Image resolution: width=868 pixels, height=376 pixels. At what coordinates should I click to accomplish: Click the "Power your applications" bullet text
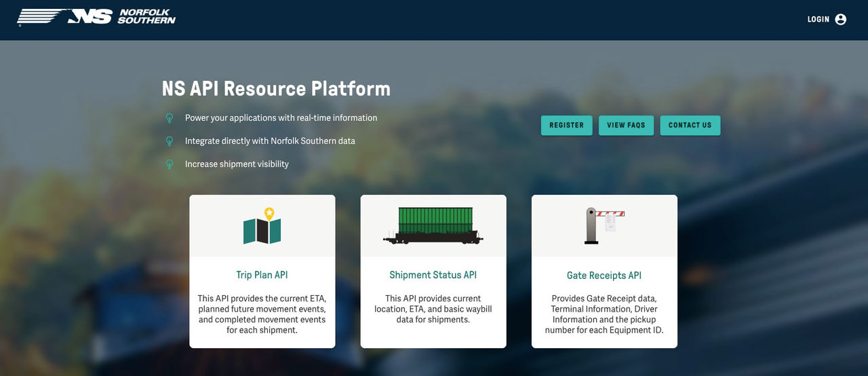[x=281, y=118]
